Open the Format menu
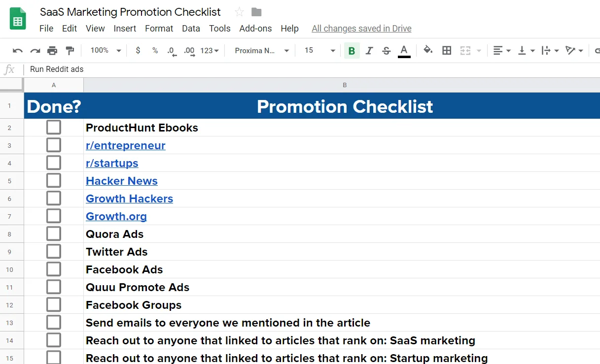This screenshot has height=364, width=600. coord(159,29)
